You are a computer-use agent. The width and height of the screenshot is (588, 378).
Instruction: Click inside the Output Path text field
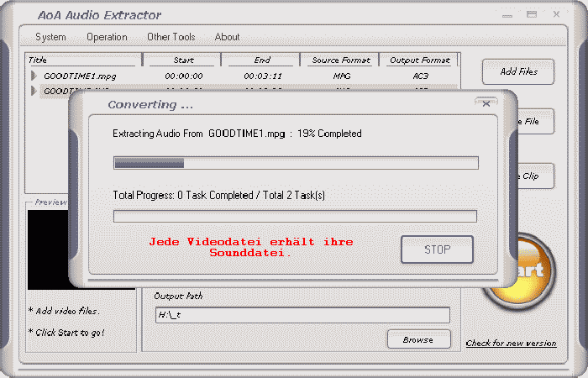[302, 315]
